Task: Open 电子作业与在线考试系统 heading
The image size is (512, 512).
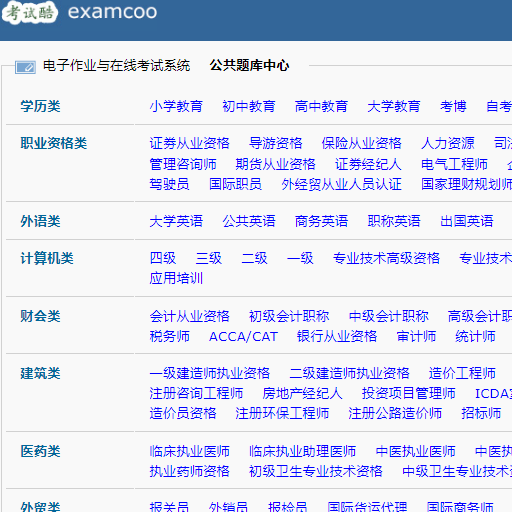Action: click(116, 65)
